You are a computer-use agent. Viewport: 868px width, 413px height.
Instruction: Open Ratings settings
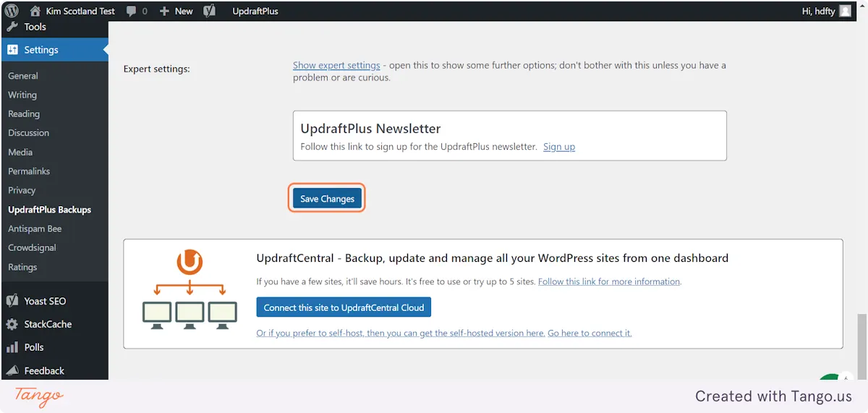pos(22,267)
